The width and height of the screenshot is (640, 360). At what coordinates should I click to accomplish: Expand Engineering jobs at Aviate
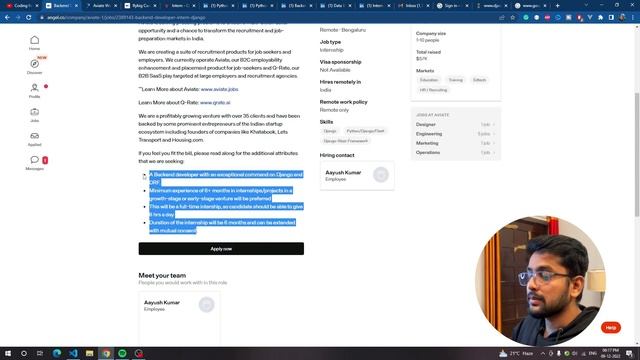(x=456, y=134)
